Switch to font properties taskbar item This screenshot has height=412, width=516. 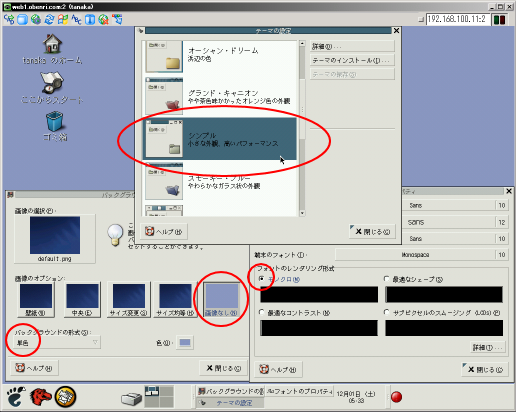pyautogui.click(x=299, y=391)
